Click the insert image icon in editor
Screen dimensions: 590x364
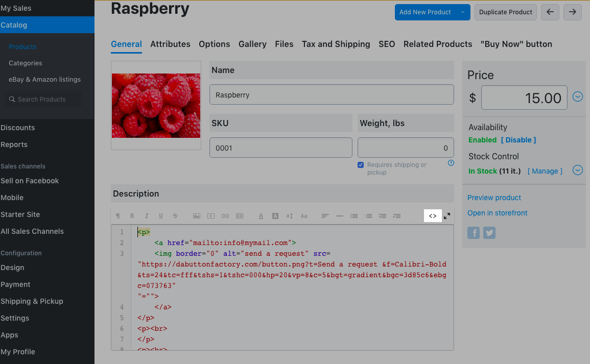click(197, 216)
